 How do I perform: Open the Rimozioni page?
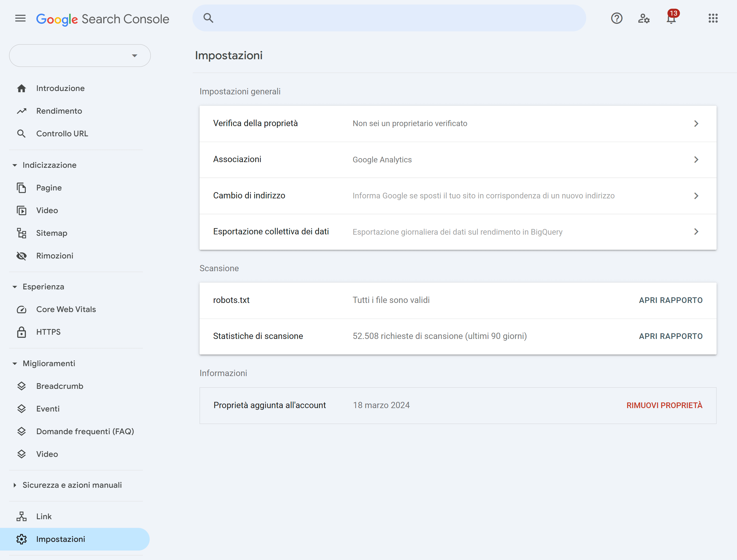55,256
